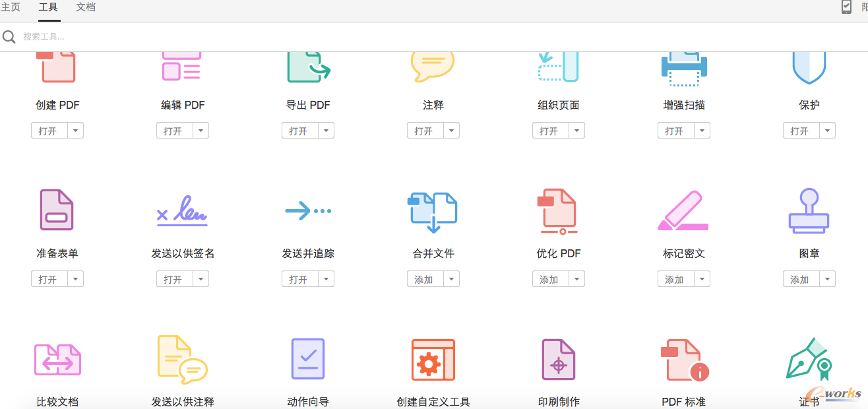Expand the dropdown arrow beside 创建 PDF 打开
Screen dimensions: 868x409
point(75,131)
